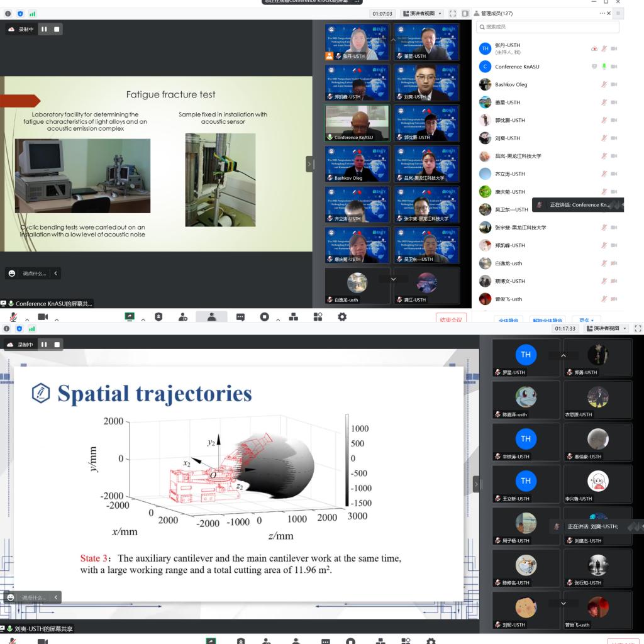Enter full screen in the top meeting window

[452, 13]
